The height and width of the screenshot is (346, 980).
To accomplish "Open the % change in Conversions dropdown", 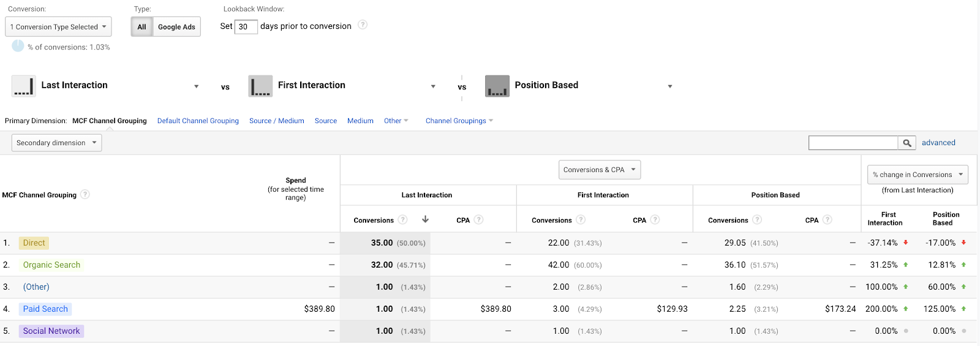I will click(917, 175).
